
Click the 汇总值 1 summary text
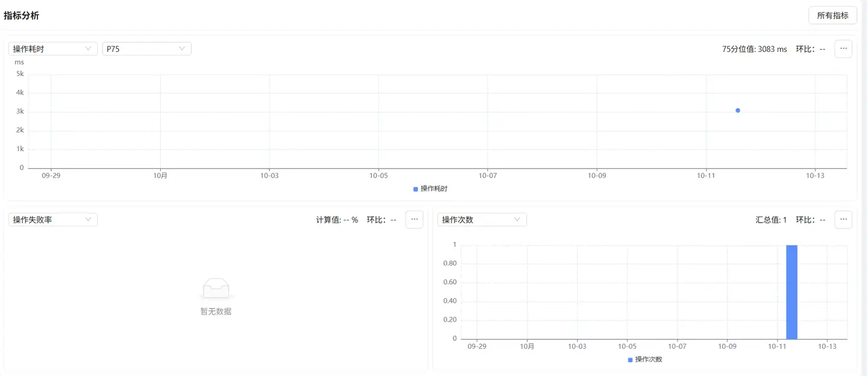coord(771,220)
